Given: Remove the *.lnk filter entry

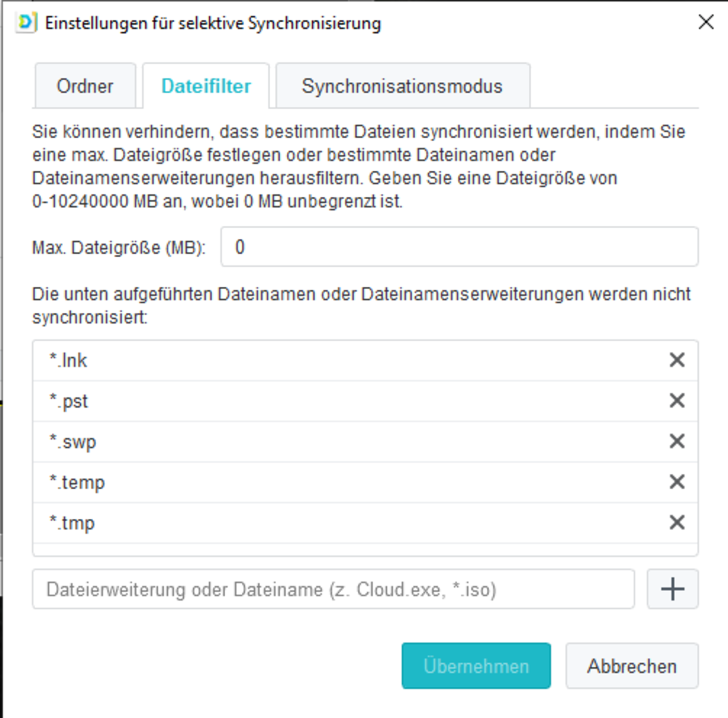Looking at the screenshot, I should click(x=677, y=360).
